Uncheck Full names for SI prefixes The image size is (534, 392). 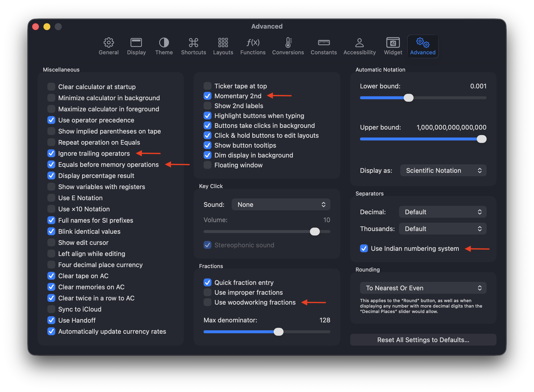[x=51, y=220]
